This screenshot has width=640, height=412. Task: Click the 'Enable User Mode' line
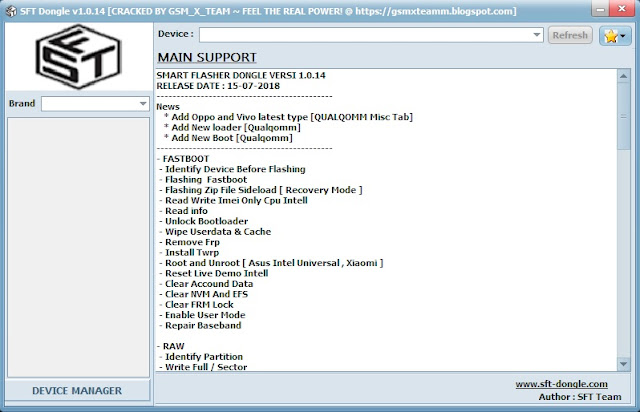tap(202, 315)
